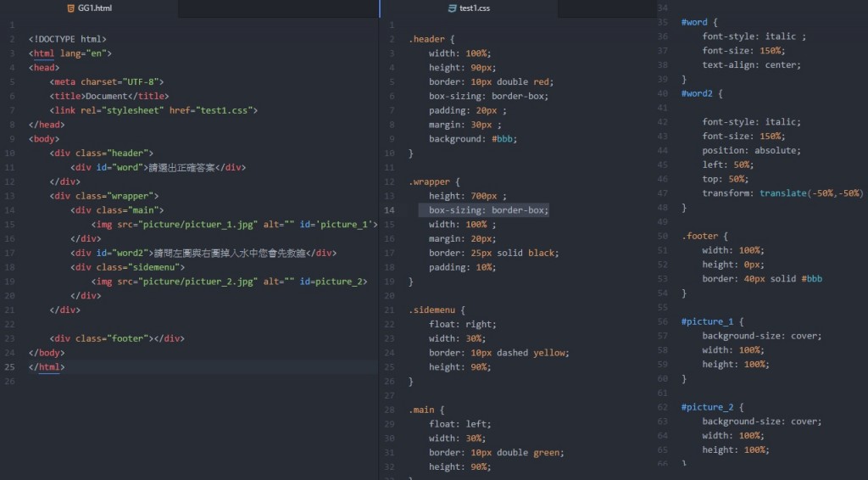Click line number 14 in the test1.css gutter
Image resolution: width=868 pixels, height=480 pixels.
coord(389,210)
